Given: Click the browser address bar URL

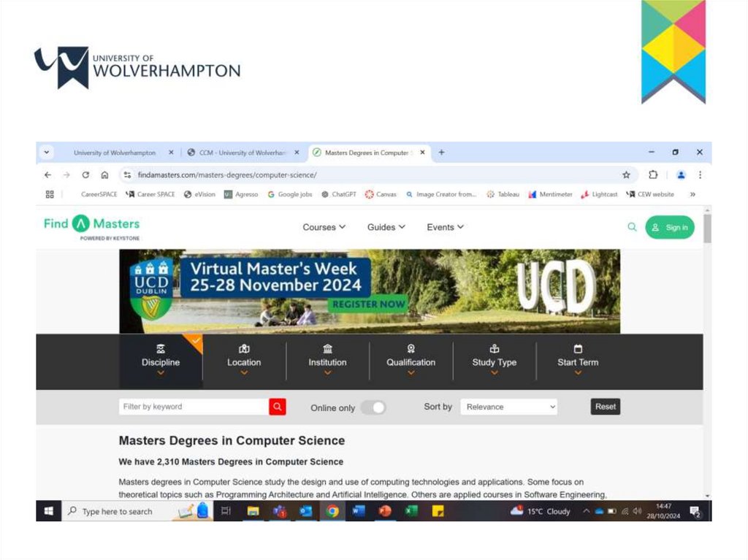Looking at the screenshot, I should pyautogui.click(x=227, y=175).
